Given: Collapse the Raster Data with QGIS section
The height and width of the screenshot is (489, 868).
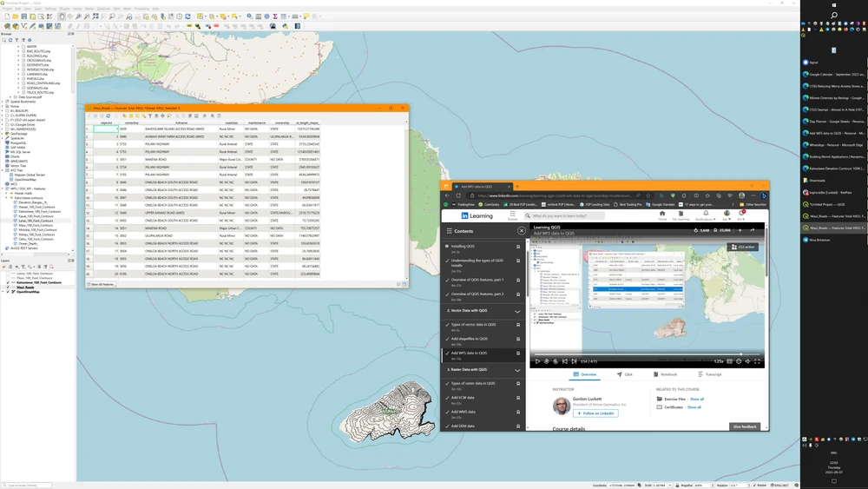Looking at the screenshot, I should tap(517, 370).
